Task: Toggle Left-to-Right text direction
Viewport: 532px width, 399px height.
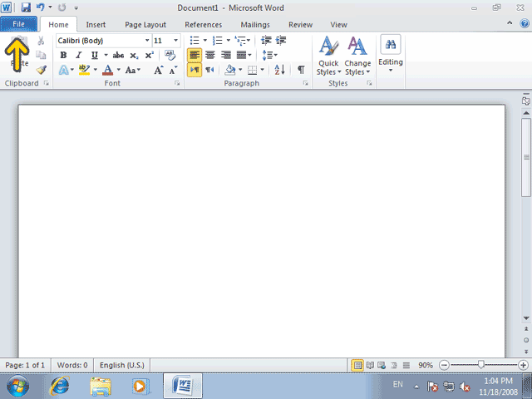Action: pyautogui.click(x=195, y=70)
